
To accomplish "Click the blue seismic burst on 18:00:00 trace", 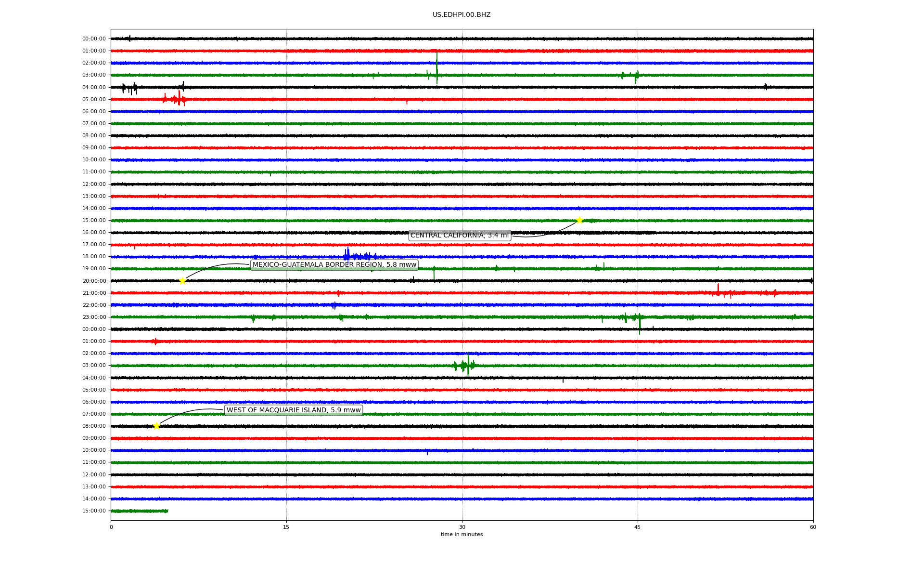I will [348, 255].
